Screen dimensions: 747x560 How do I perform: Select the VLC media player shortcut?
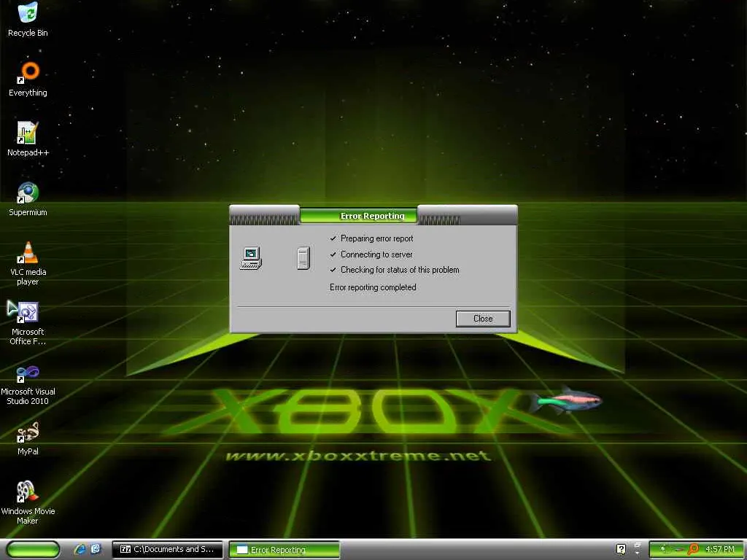[28, 262]
